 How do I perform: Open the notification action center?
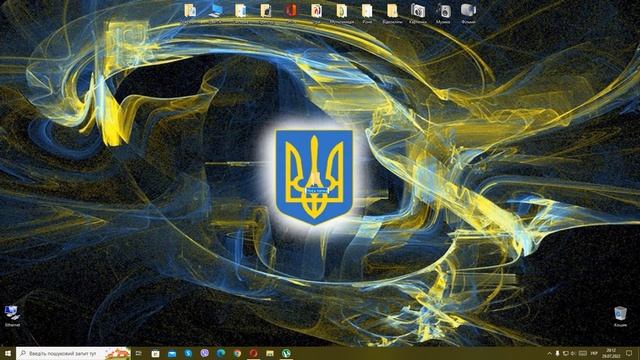tap(629, 353)
